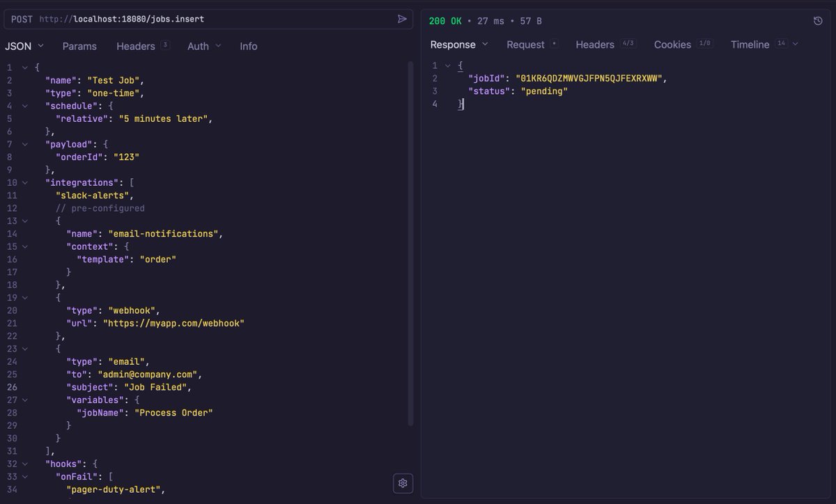Screen dimensions: 836x504
Task: Open the Timeline tab dropdown
Action: tap(764, 45)
